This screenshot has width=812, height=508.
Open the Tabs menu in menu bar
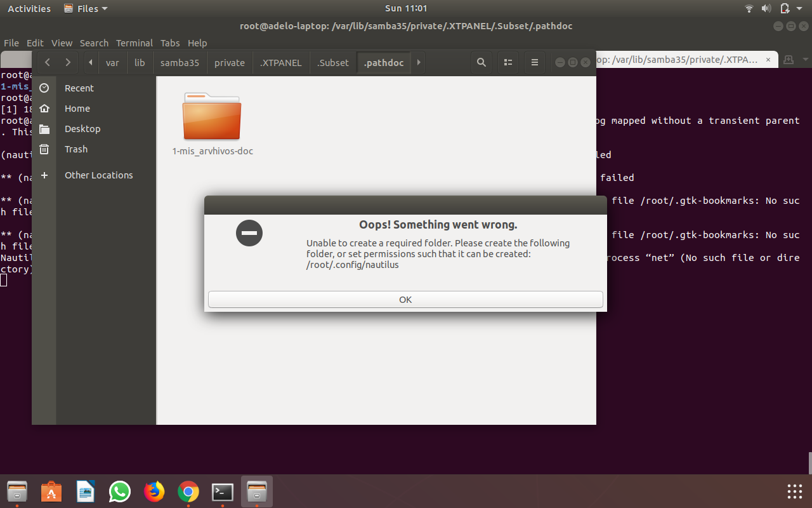click(x=170, y=43)
